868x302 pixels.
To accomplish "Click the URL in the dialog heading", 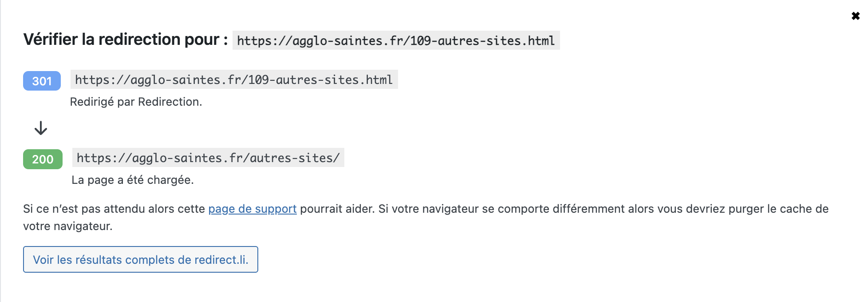I will click(x=395, y=40).
